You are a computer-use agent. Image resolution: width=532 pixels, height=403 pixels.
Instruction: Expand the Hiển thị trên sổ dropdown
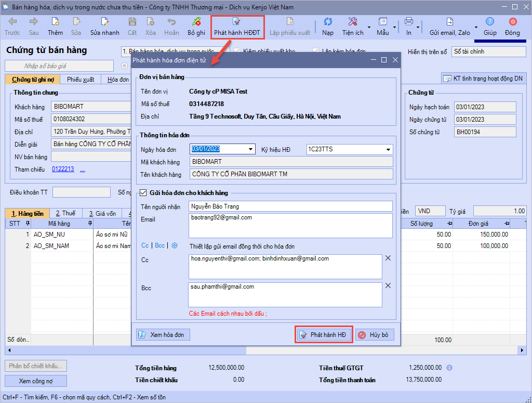click(x=483, y=52)
